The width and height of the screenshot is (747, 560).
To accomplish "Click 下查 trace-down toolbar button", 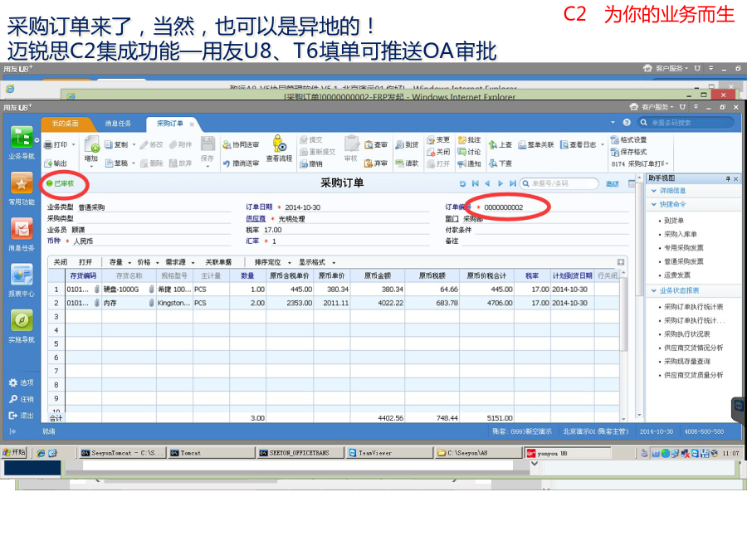I will click(x=500, y=163).
